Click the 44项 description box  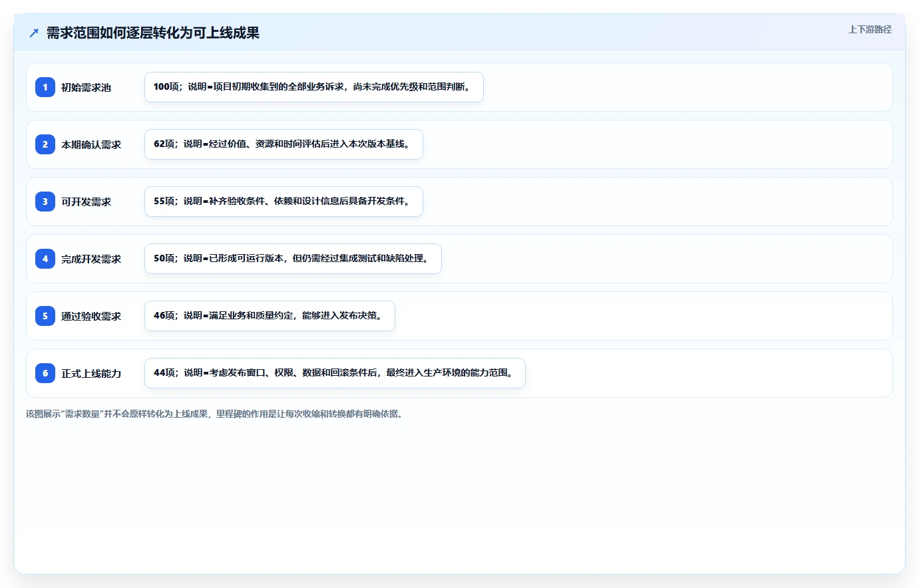pos(335,373)
